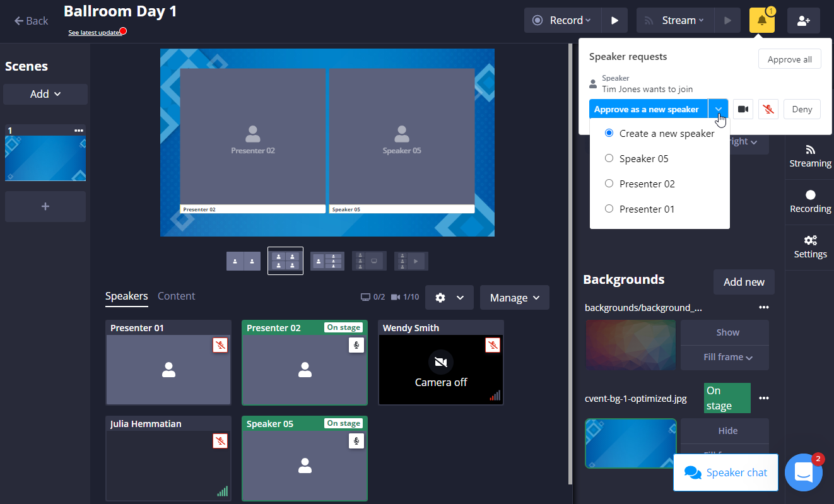Toggle muted mic icon in speaker request
This screenshot has height=504, width=834.
[x=768, y=109]
